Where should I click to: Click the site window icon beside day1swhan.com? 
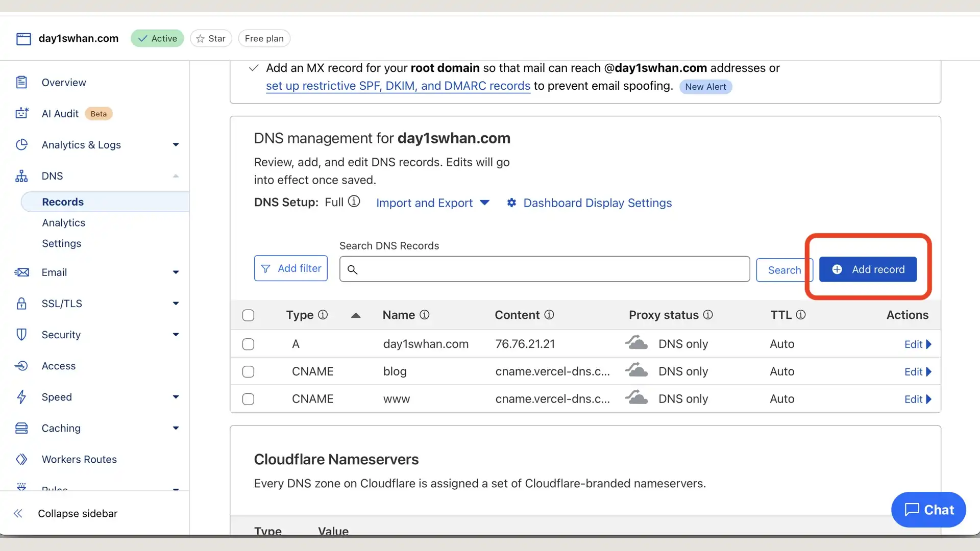coord(23,39)
